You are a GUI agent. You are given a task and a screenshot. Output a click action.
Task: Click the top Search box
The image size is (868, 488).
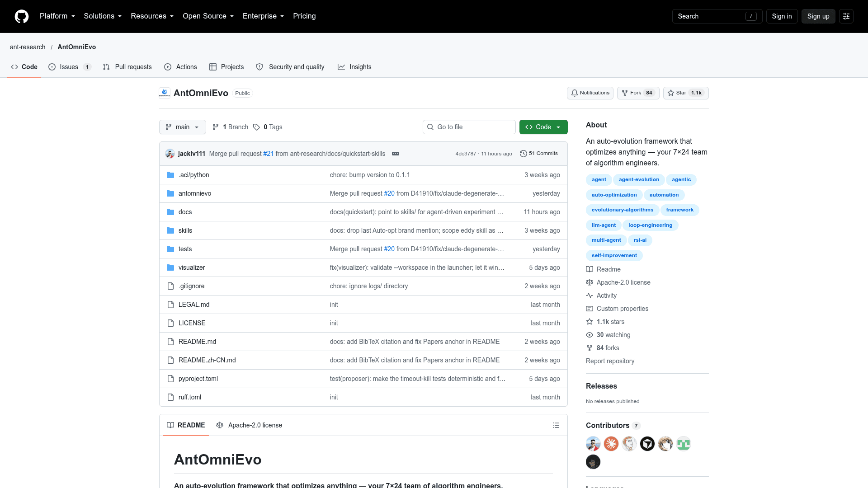717,16
